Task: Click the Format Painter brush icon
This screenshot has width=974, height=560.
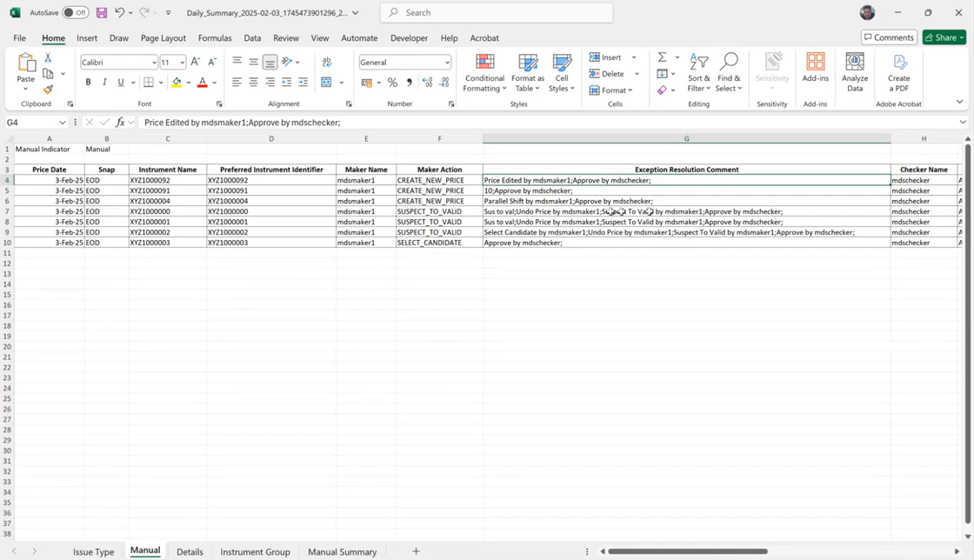Action: 48,90
